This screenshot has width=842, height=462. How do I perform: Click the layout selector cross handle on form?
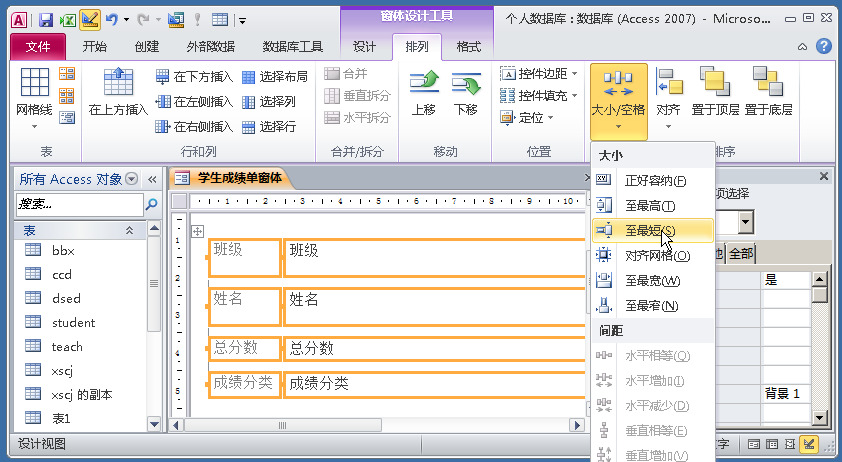coord(198,232)
